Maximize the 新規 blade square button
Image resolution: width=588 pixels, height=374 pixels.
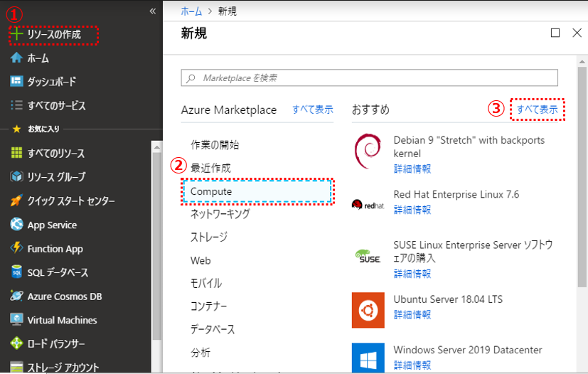555,33
